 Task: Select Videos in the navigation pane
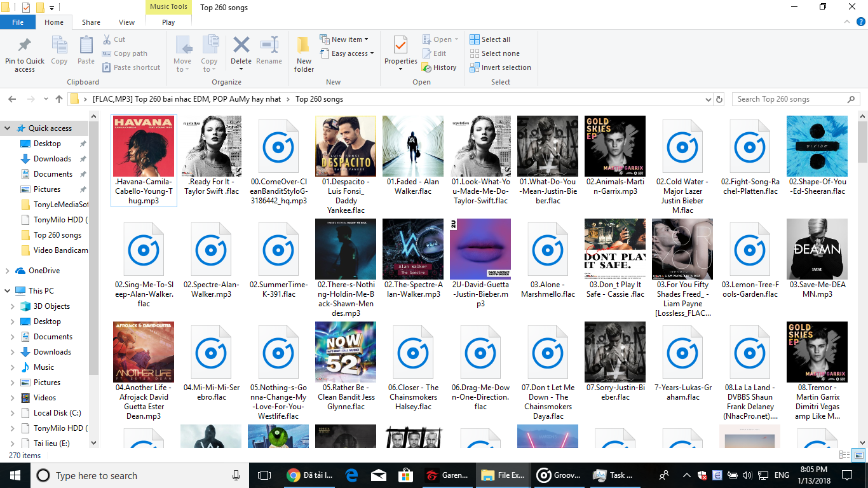click(44, 398)
